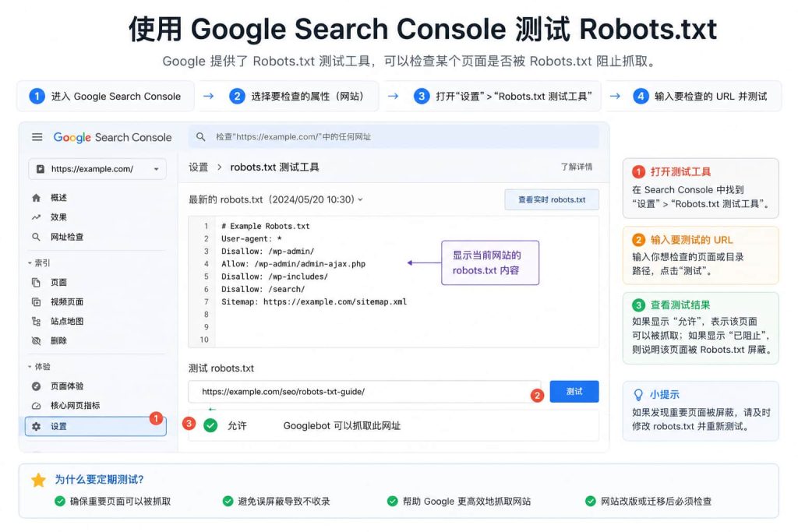Click the 删除 removals icon

pos(36,340)
